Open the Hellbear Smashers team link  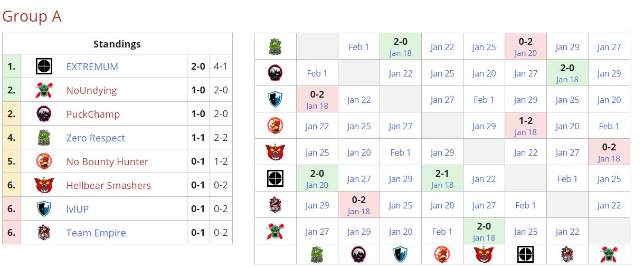[x=108, y=186]
